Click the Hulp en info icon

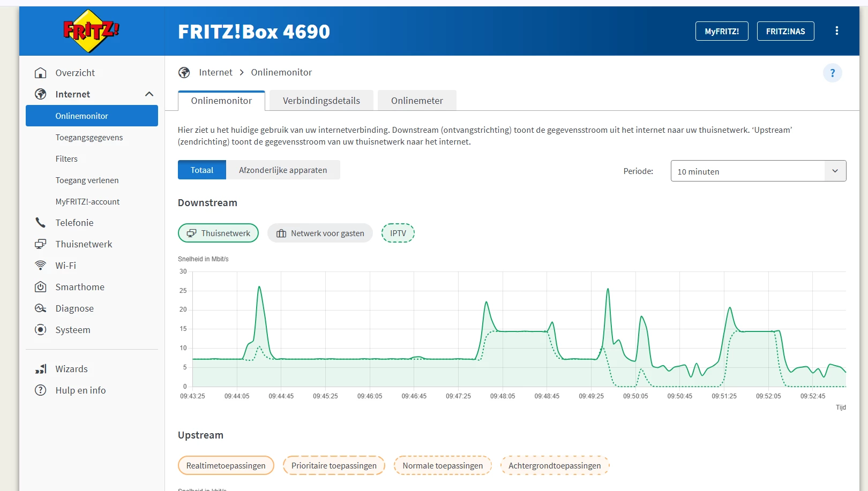[40, 390]
